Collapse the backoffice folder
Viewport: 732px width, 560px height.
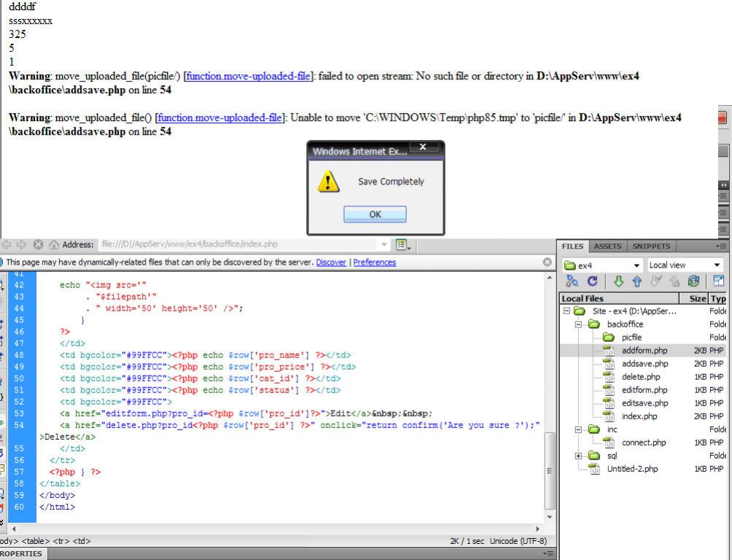[578, 324]
